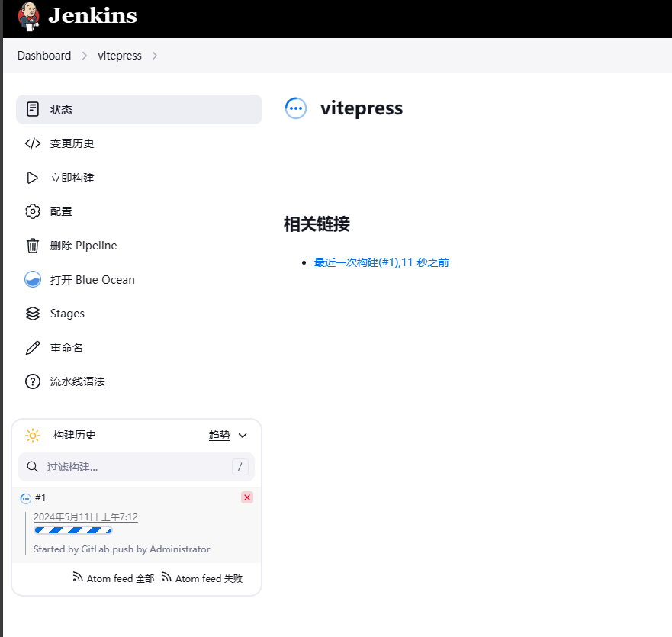Expand the chevron after vitepress breadcrumb

155,56
